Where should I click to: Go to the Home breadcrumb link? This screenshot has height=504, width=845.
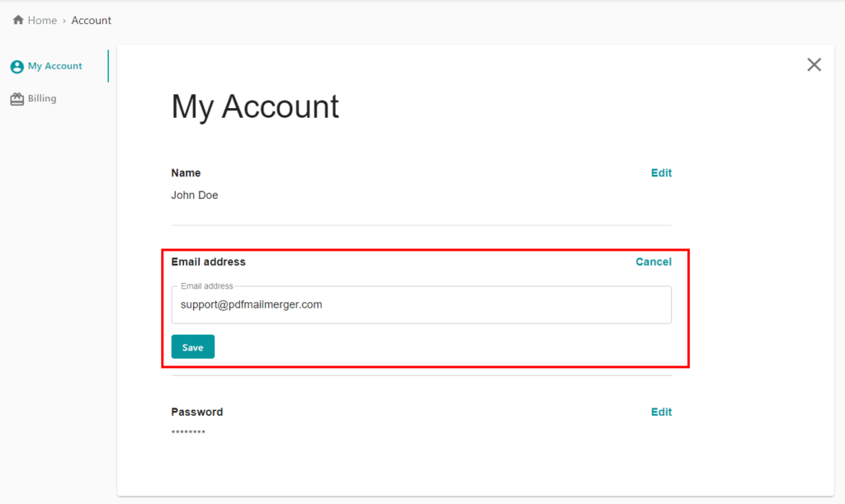coord(42,20)
